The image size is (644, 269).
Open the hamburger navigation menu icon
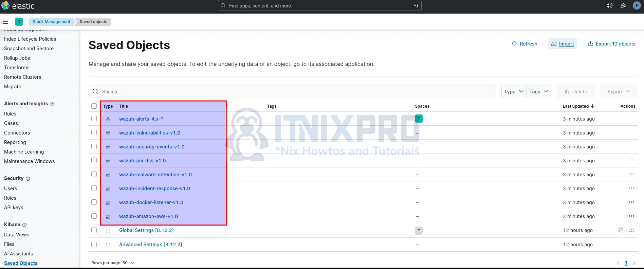tap(5, 22)
